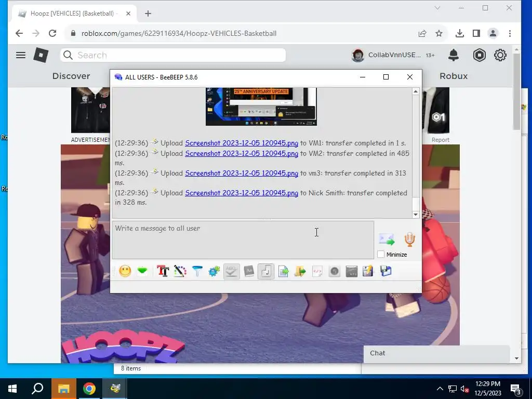Click the page scrollbar down arrow in Chrome
Screen dimensions: 532x399
point(517,358)
